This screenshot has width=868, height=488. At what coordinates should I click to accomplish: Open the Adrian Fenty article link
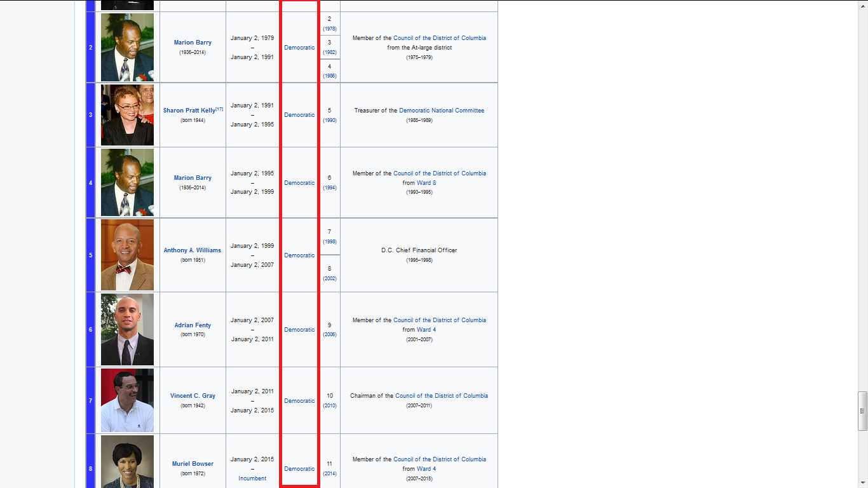[193, 325]
